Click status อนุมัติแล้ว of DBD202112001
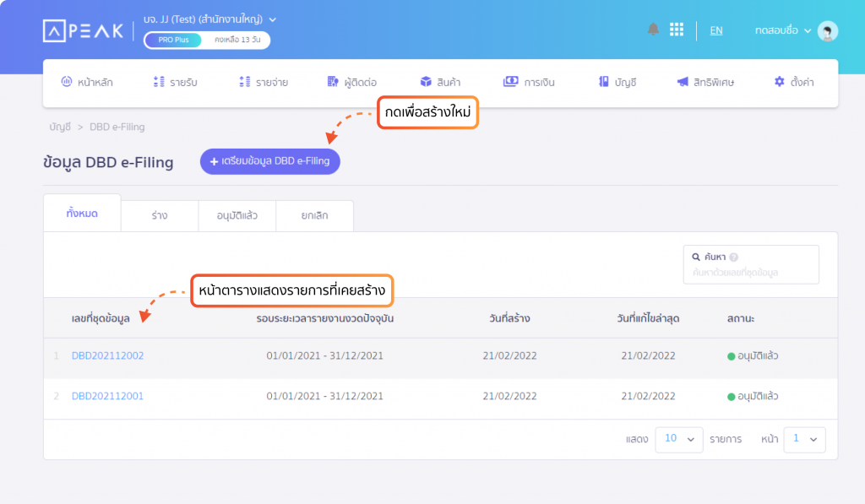865x504 pixels. (753, 396)
